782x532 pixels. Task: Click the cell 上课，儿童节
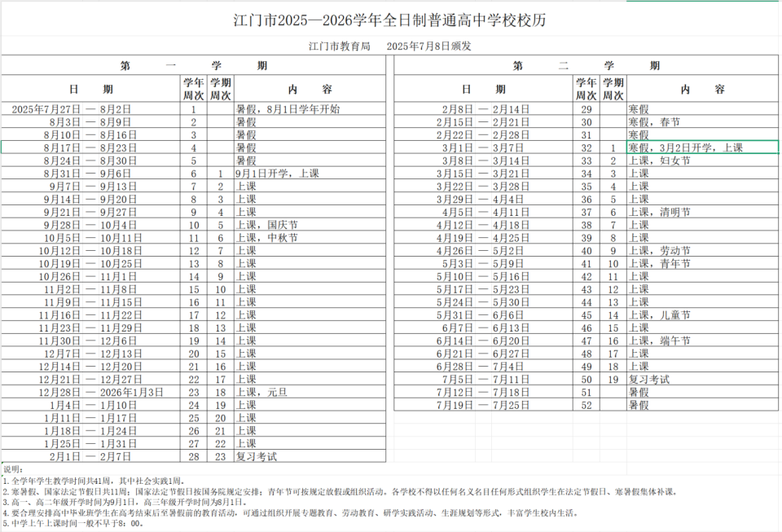pos(702,315)
